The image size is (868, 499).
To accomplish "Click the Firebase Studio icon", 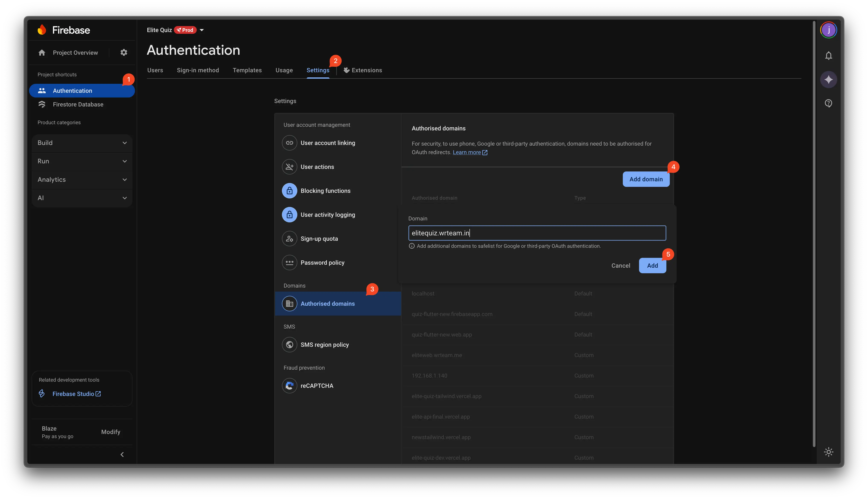I will [42, 393].
